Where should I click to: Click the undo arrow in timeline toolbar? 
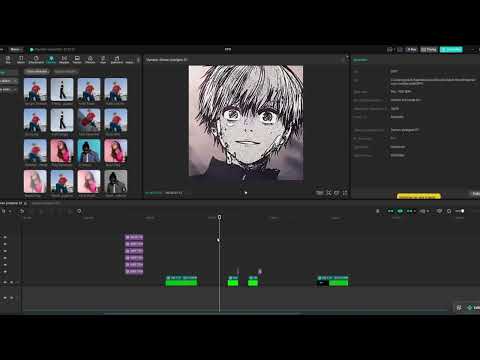[22, 211]
